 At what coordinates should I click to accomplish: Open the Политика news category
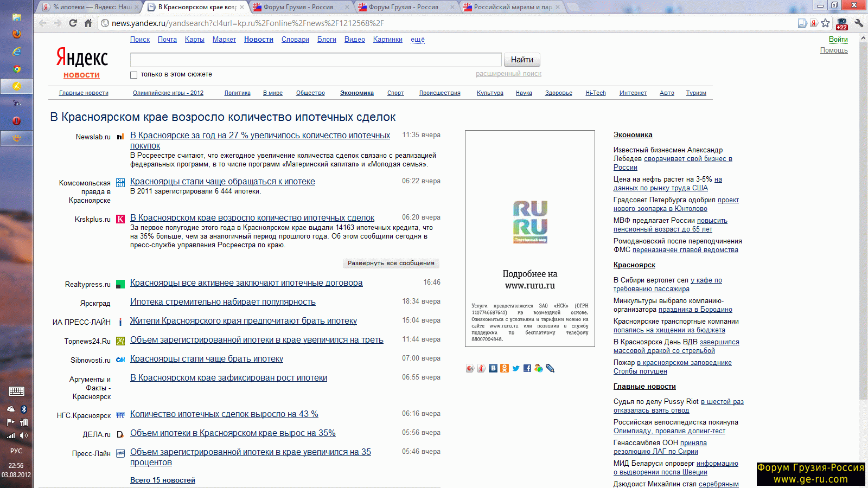click(238, 93)
